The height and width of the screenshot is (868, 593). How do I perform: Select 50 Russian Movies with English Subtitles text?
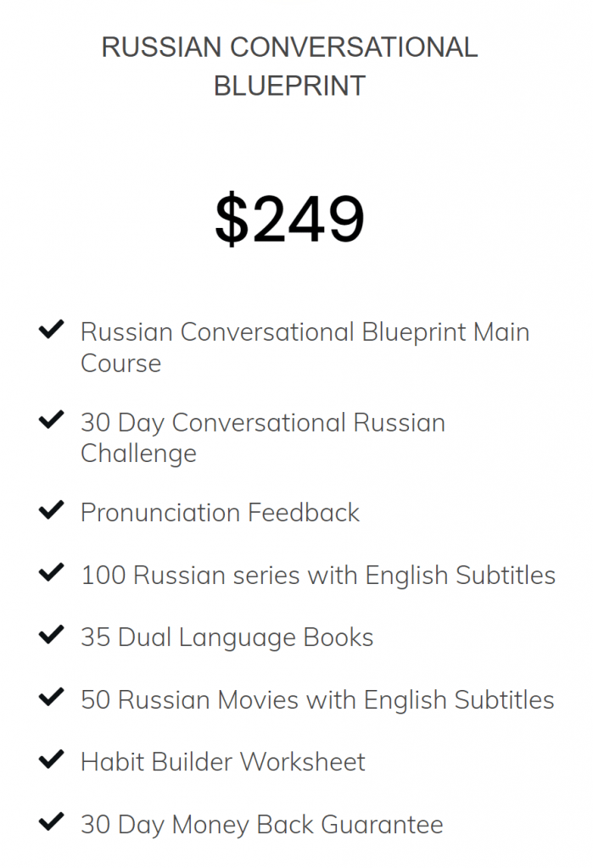point(317,700)
